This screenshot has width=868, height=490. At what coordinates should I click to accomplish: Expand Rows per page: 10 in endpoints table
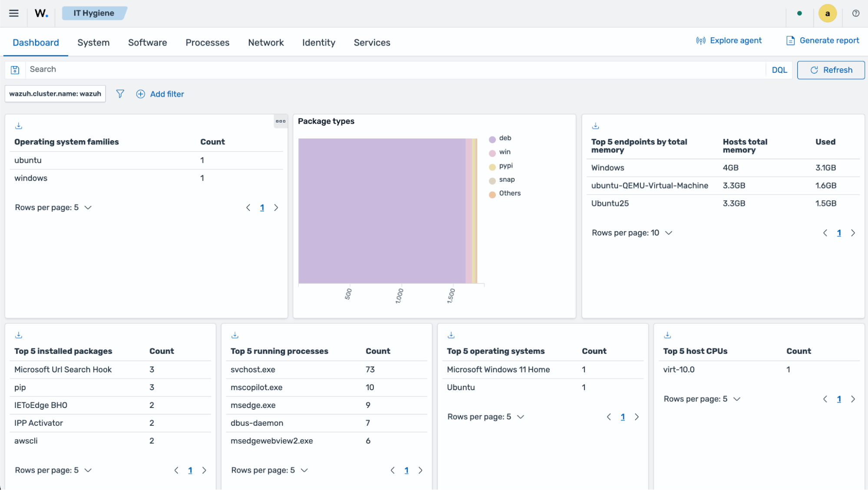click(632, 233)
